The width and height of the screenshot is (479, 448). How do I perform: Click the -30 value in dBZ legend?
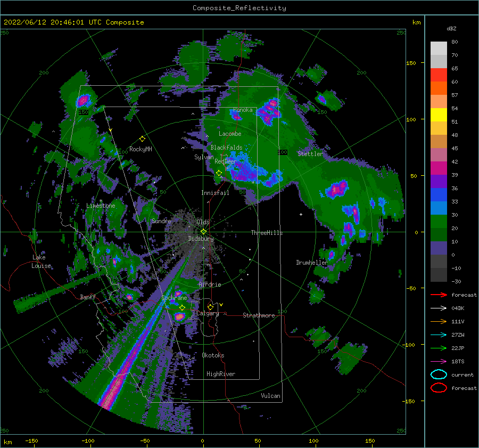click(456, 281)
